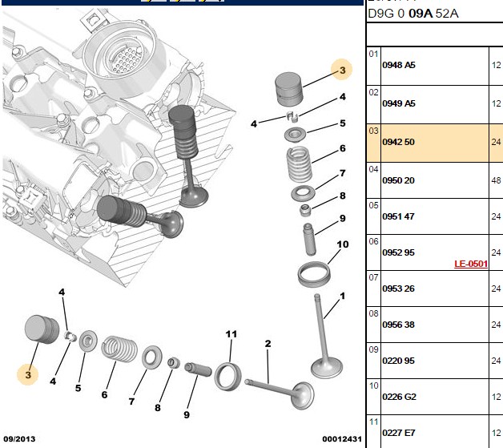Click callout 7 beside the upper spring seat washer
This screenshot has height=448, width=503.
coord(343,173)
